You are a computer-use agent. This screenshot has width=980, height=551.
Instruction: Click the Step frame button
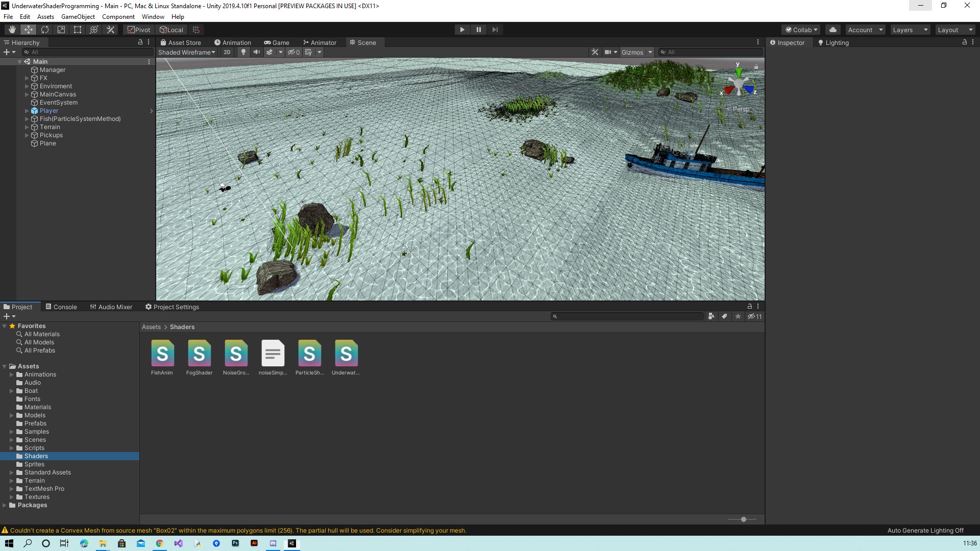coord(495,30)
